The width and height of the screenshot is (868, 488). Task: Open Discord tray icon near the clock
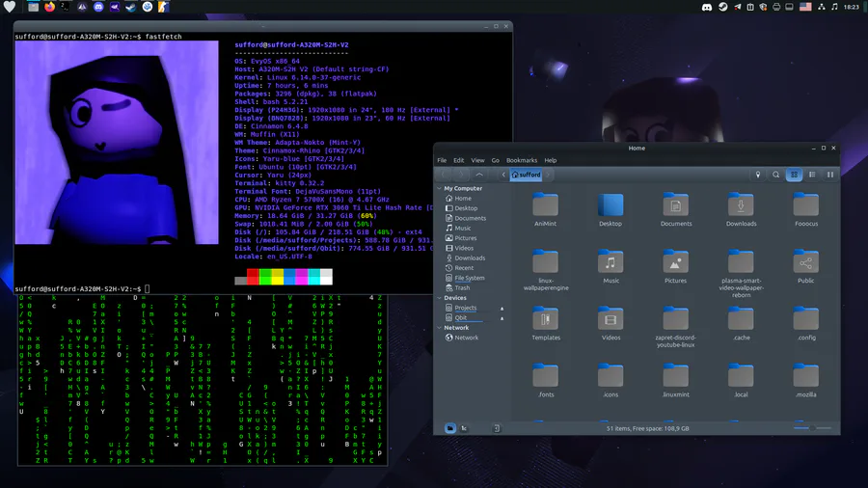[x=707, y=7]
